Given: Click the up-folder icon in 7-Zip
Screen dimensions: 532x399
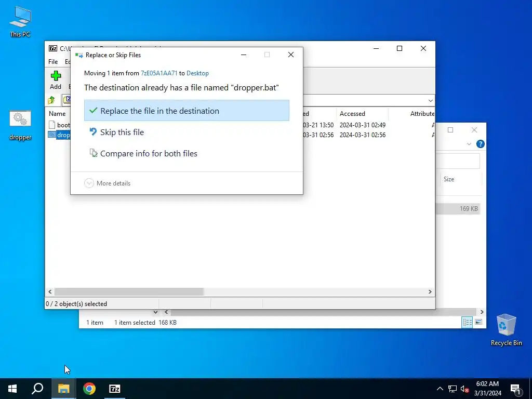Looking at the screenshot, I should pos(51,100).
